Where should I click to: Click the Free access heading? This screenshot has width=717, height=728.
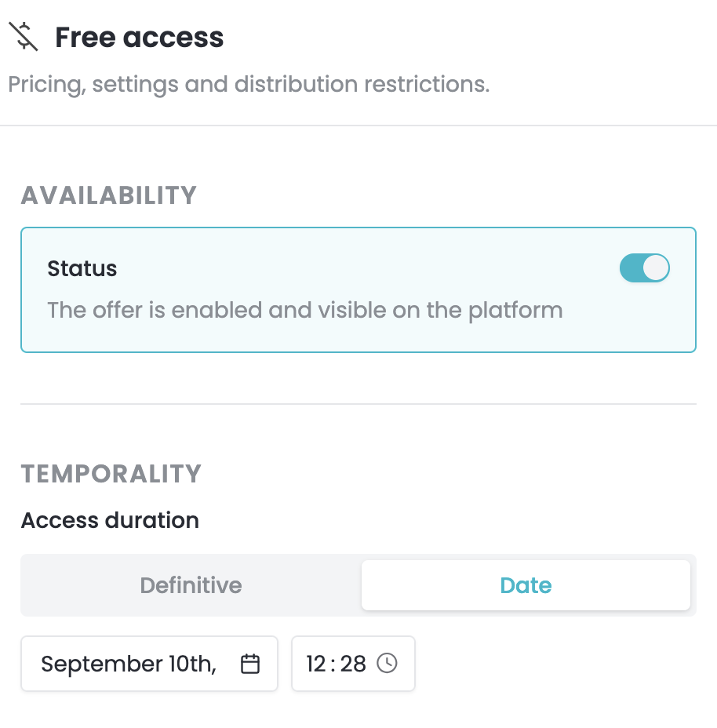pyautogui.click(x=140, y=37)
